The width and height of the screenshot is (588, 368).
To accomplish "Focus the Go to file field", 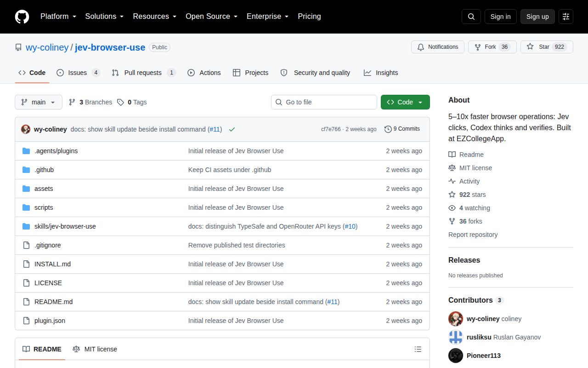I will pyautogui.click(x=324, y=102).
